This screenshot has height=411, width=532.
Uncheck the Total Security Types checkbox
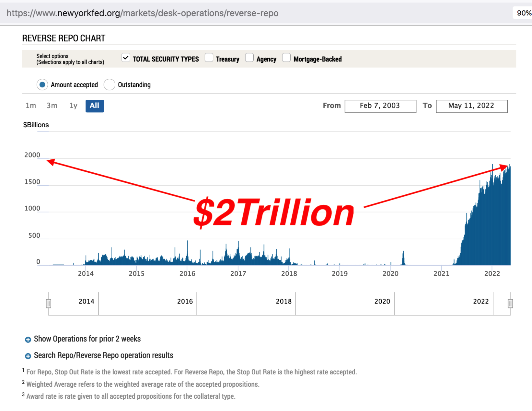click(x=126, y=58)
